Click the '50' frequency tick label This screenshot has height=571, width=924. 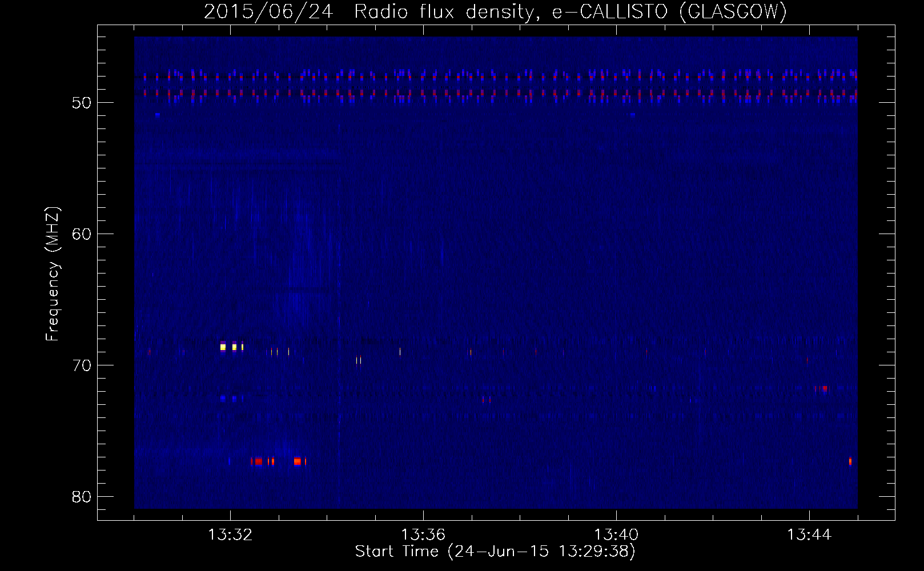[82, 103]
